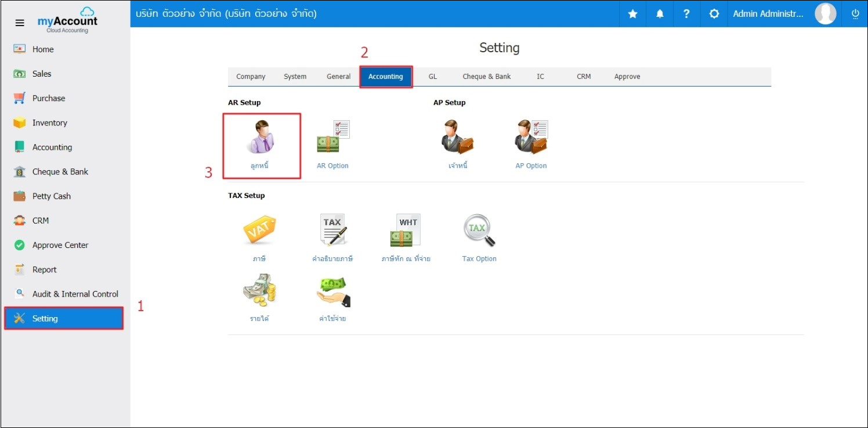Switch to the Company tab
This screenshot has height=428, width=868.
click(251, 77)
